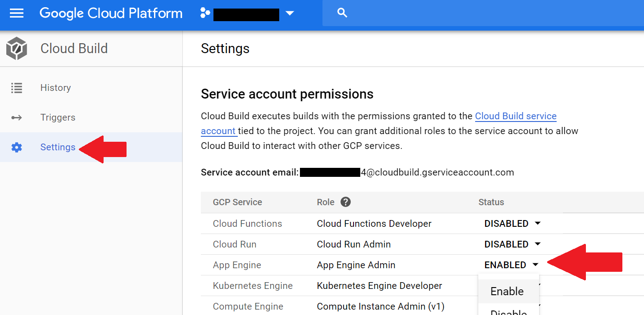
Task: Click Cloud Functions Developer role cell
Action: click(374, 224)
